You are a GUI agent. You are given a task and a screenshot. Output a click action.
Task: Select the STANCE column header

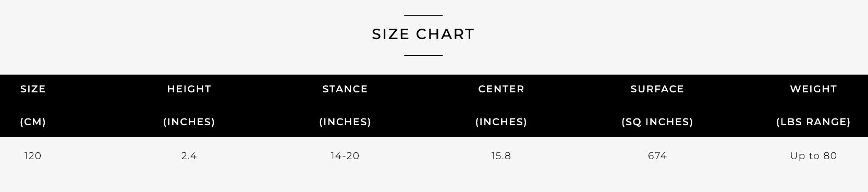tap(345, 89)
